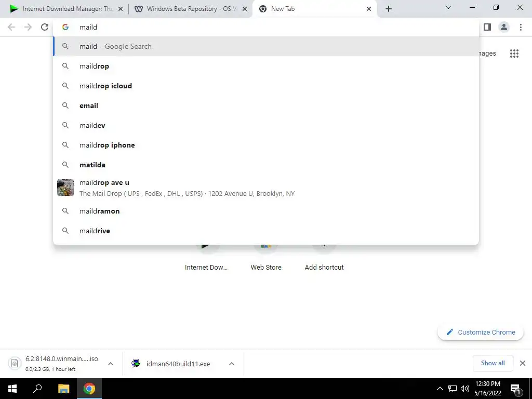This screenshot has height=399, width=532.
Task: Open the taskbar clock and date
Action: coord(487,389)
